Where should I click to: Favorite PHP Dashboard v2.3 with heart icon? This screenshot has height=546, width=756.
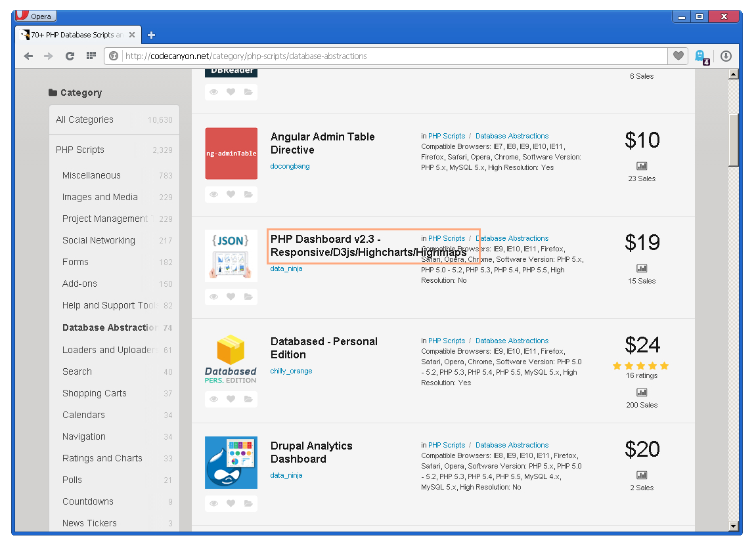[x=231, y=297]
